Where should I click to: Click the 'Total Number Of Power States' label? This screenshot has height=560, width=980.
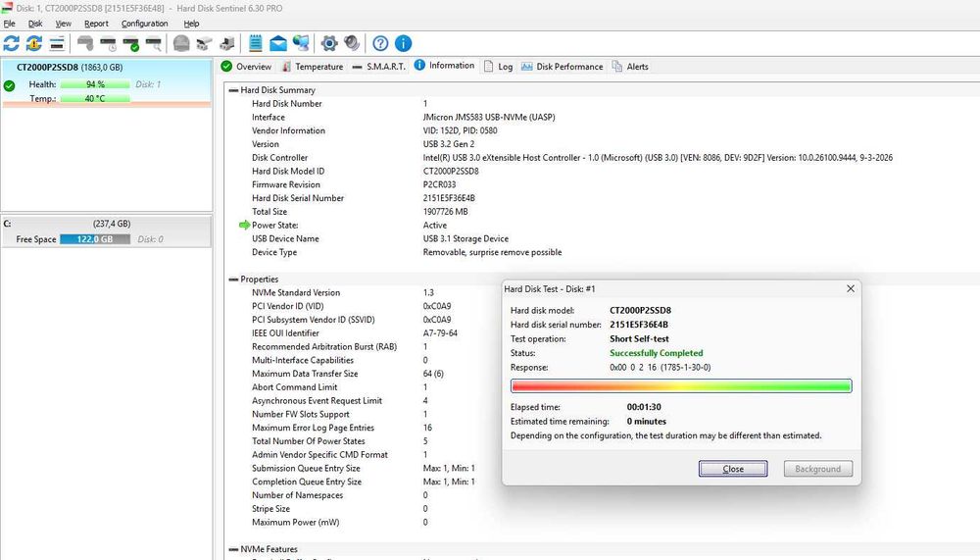pyautogui.click(x=308, y=441)
